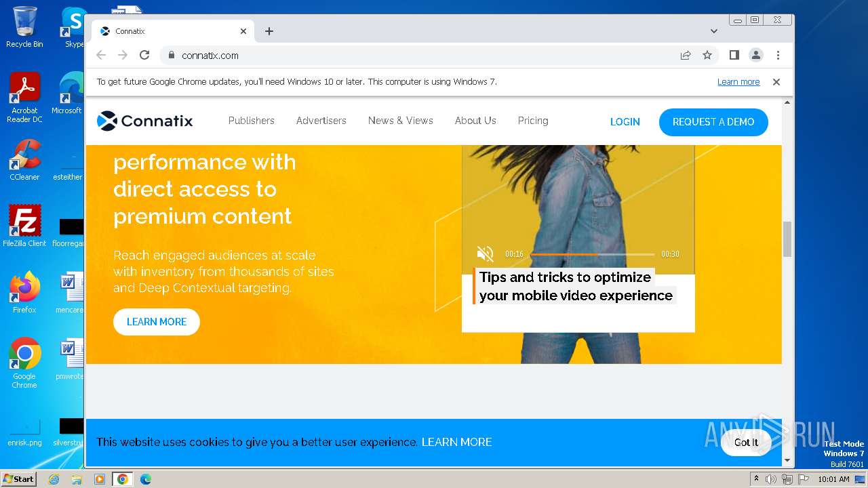
Task: Click the yellow banner LEARN MORE button
Action: [157, 322]
